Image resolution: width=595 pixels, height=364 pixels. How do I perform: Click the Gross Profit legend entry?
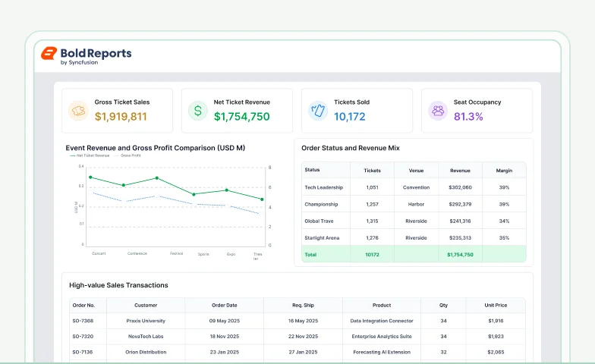point(127,155)
